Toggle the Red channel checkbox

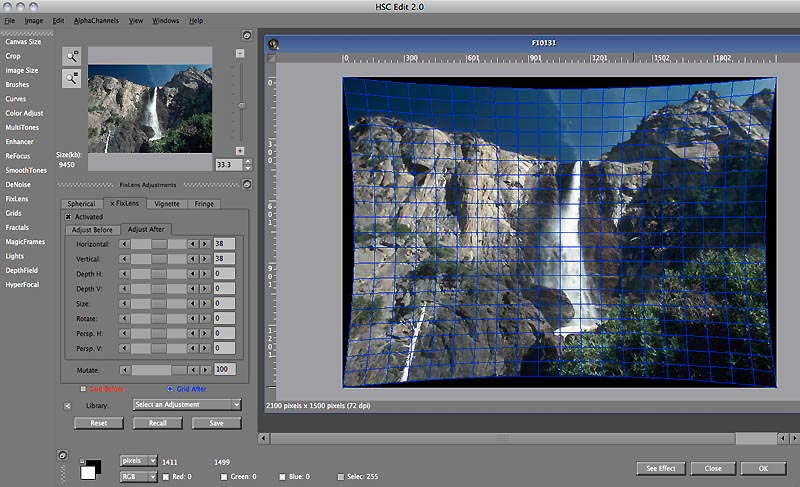tap(166, 477)
